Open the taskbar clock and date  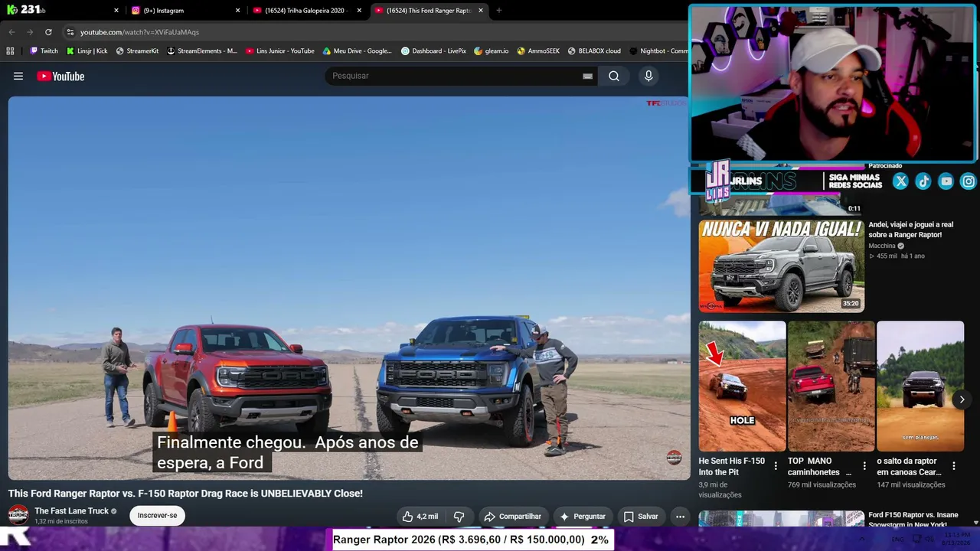click(x=957, y=539)
